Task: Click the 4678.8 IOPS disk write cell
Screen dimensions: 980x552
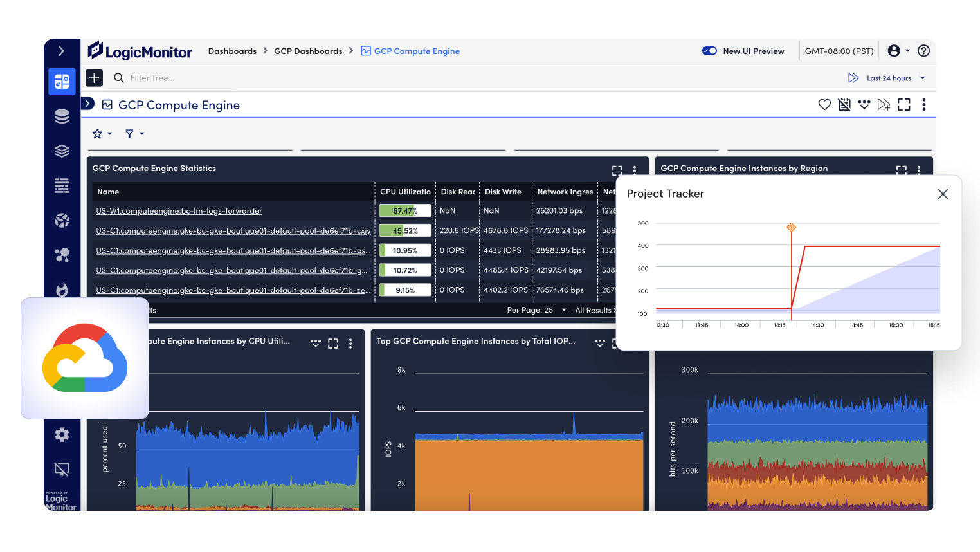Action: tap(505, 230)
